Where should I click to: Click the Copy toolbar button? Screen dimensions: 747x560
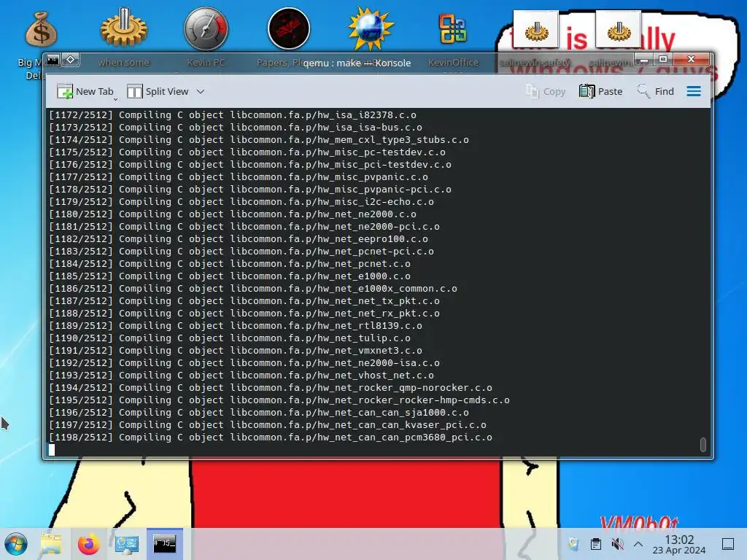[546, 91]
